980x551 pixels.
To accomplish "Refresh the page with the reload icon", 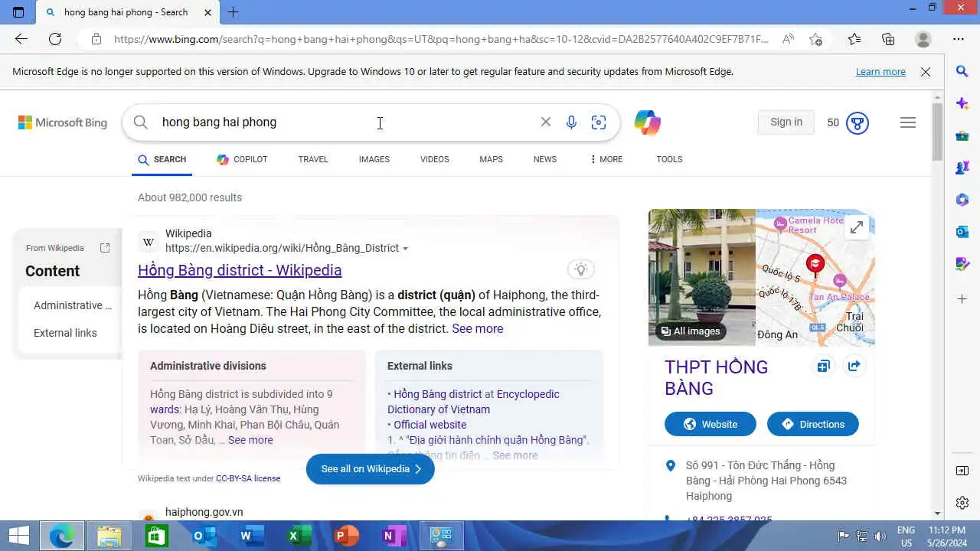I will (x=55, y=39).
